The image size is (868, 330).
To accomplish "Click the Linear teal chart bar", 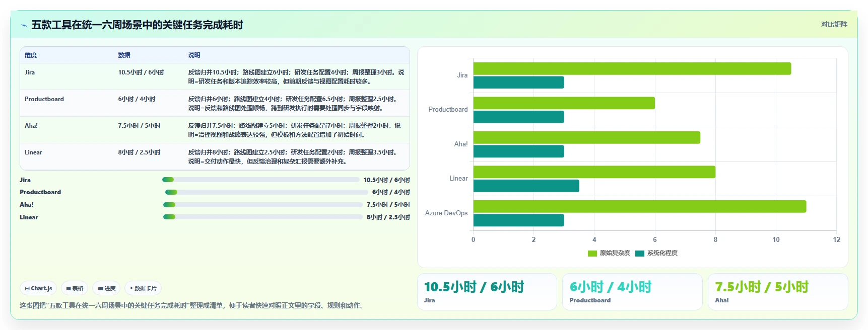I will pyautogui.click(x=526, y=186).
